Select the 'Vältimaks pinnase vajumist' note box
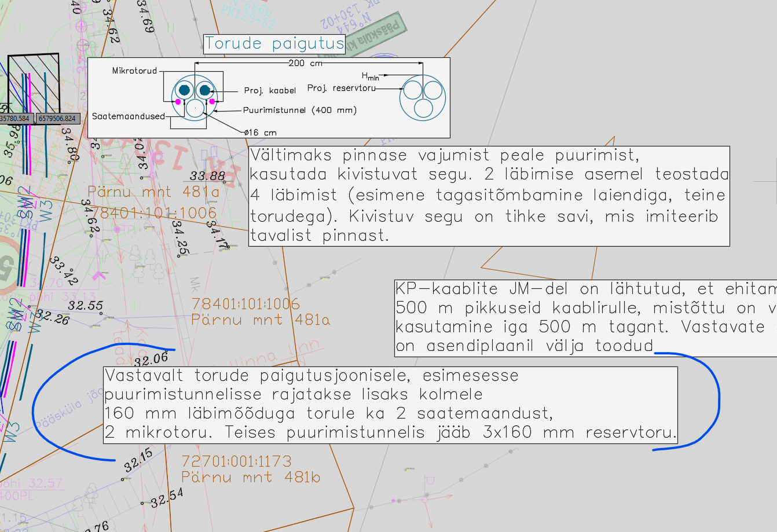Image resolution: width=777 pixels, height=532 pixels. point(489,196)
